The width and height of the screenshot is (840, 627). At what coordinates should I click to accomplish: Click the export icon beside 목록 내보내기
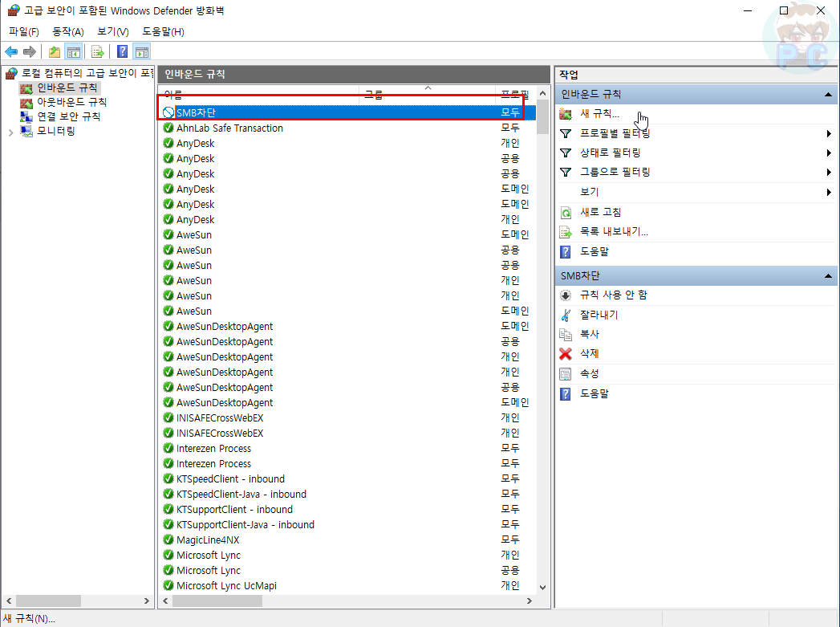[x=566, y=232]
